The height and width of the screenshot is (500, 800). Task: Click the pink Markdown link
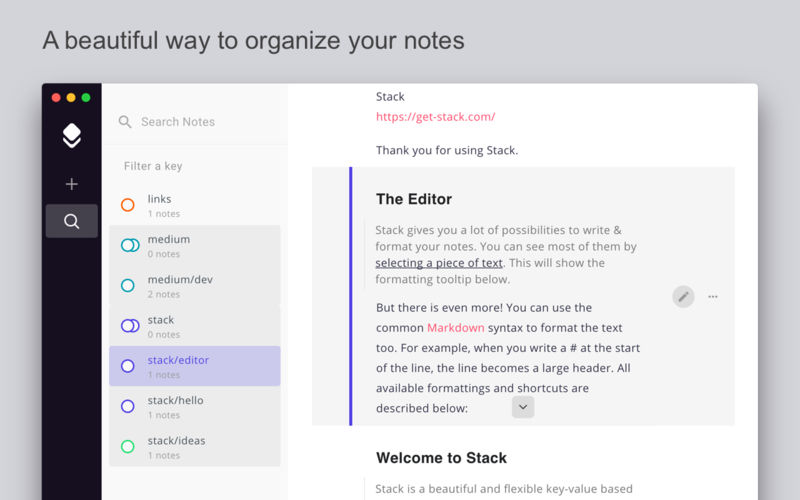[455, 328]
